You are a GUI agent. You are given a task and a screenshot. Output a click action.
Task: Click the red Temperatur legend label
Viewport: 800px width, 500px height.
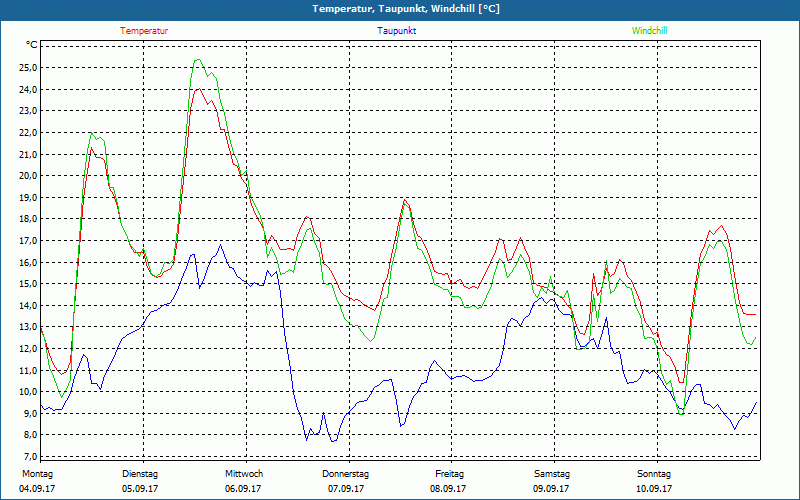[x=144, y=31]
